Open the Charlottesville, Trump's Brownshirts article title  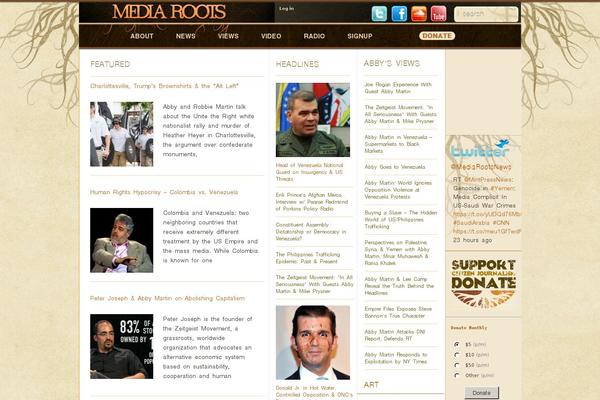pos(164,86)
